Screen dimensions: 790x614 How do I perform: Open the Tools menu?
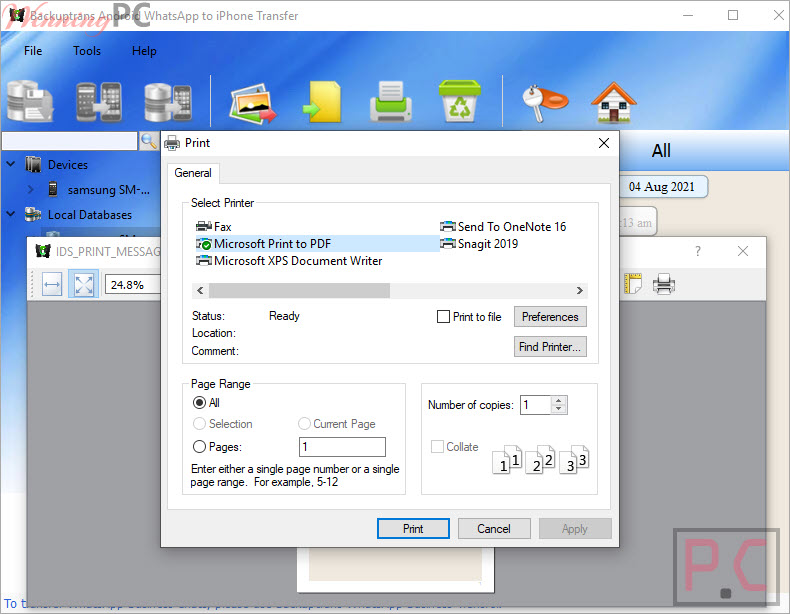[x=87, y=51]
